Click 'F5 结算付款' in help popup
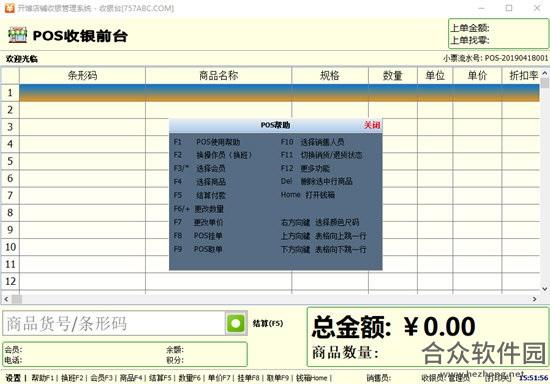Image resolution: width=550 pixels, height=384 pixels. [x=199, y=195]
